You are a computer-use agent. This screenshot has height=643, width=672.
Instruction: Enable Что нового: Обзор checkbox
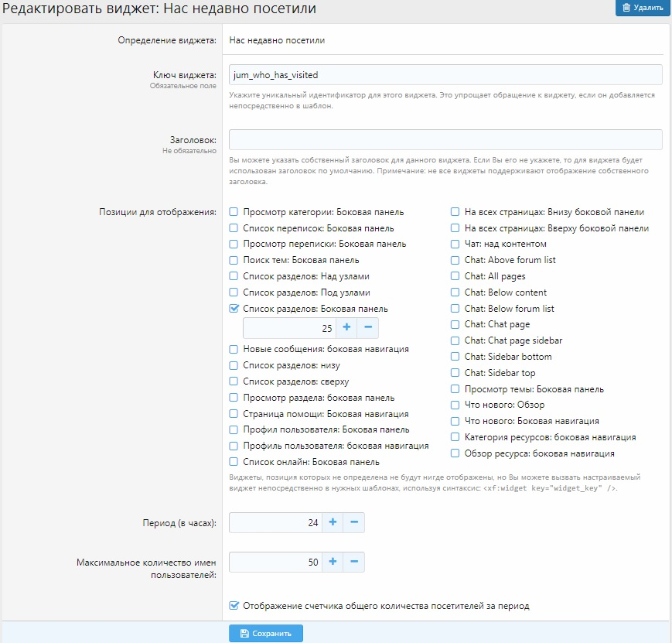coord(455,405)
